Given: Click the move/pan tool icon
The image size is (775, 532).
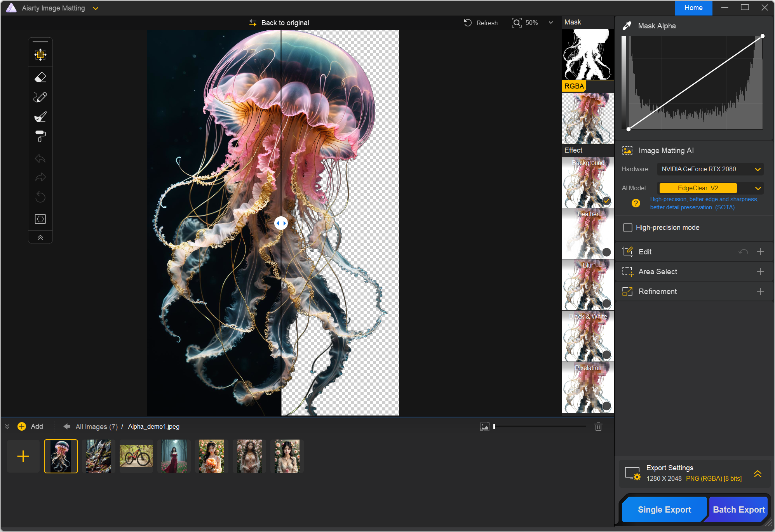Looking at the screenshot, I should point(40,55).
